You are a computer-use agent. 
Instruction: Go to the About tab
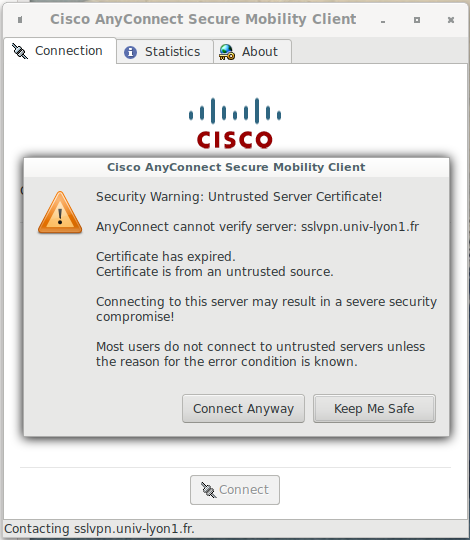click(252, 52)
